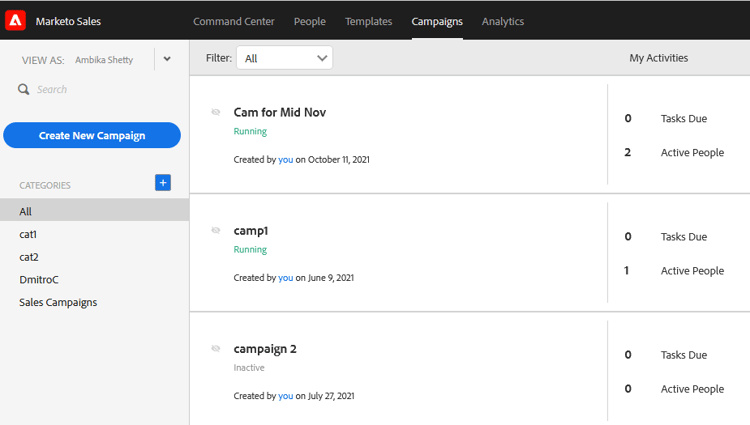Add a new category with plus icon

[x=163, y=182]
